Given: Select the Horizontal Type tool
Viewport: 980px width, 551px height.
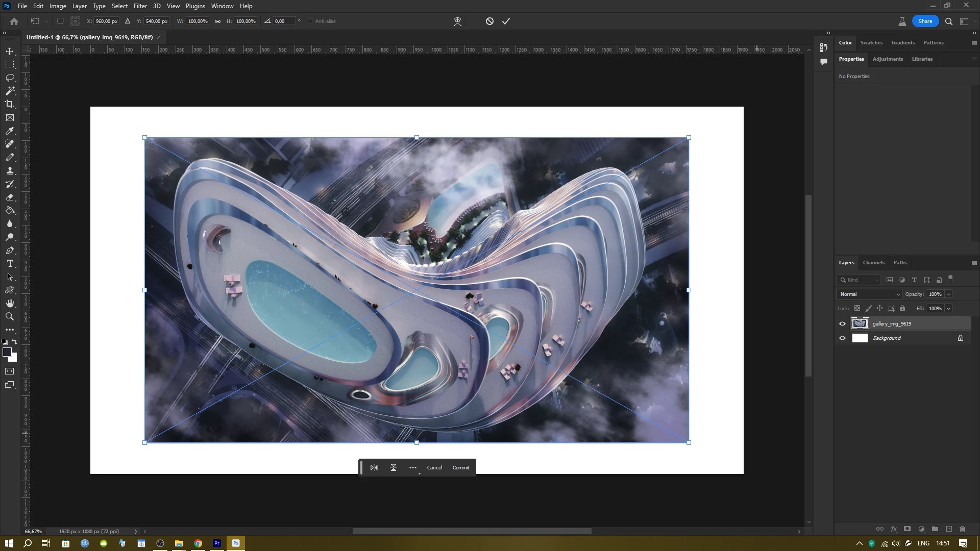Looking at the screenshot, I should pyautogui.click(x=10, y=264).
